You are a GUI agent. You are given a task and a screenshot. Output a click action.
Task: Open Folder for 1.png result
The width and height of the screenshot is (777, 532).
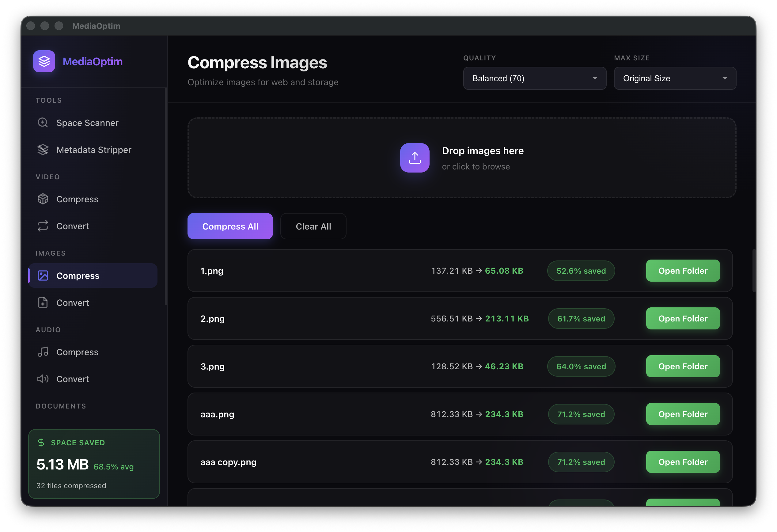(683, 271)
